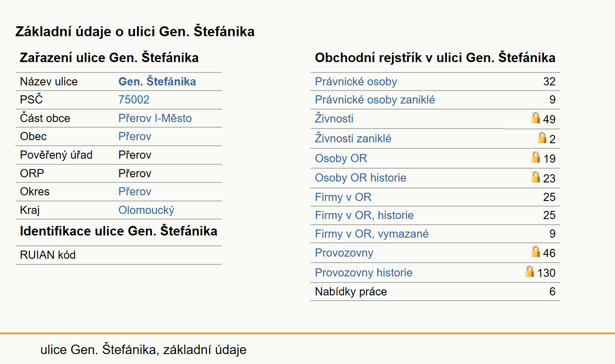This screenshot has width=615, height=364.
Task: Open postal code 75002 link
Action: [x=134, y=100]
